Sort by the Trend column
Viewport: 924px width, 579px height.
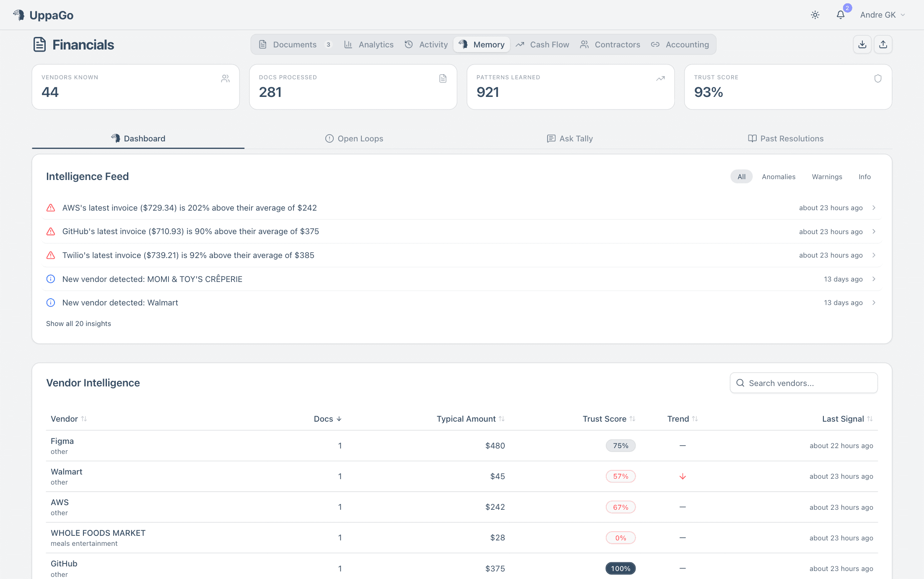point(683,419)
